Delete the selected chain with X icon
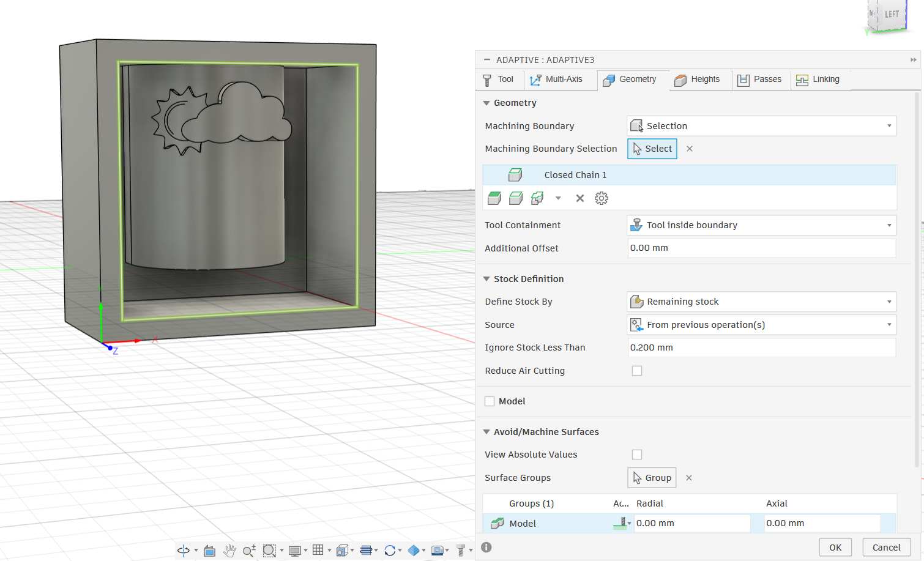Viewport: 924px width, 561px height. click(x=580, y=198)
